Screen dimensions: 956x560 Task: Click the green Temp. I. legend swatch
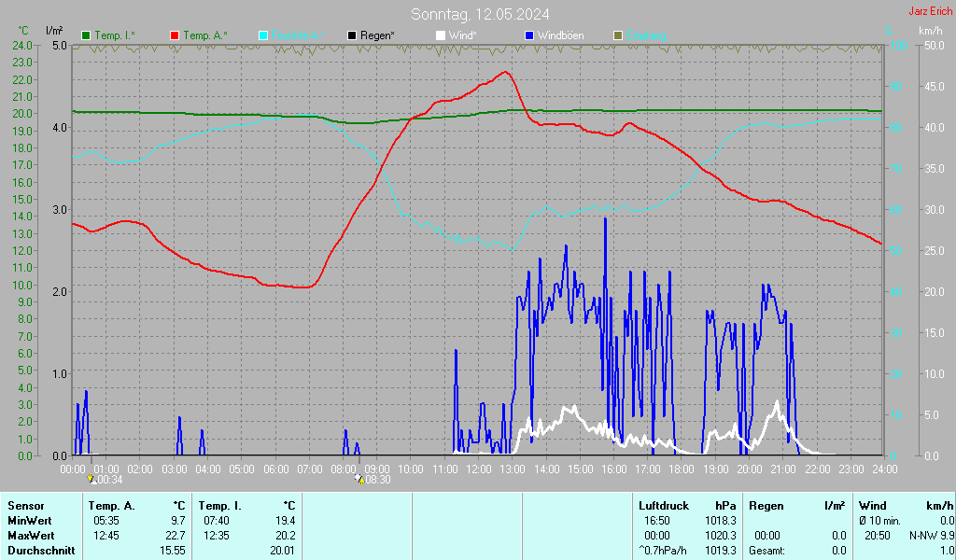(87, 35)
